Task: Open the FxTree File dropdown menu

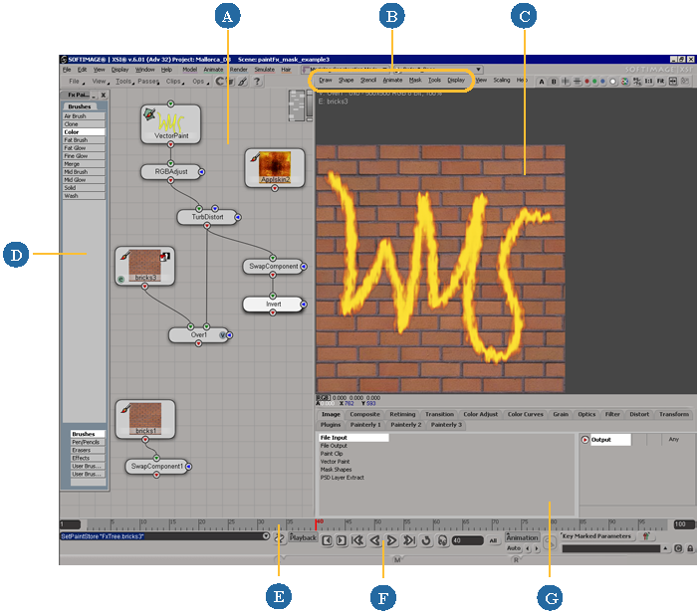Action: pyautogui.click(x=76, y=82)
